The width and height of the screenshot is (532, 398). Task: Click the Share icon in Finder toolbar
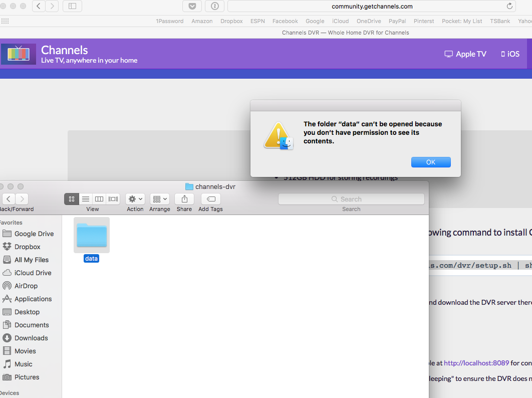point(184,199)
